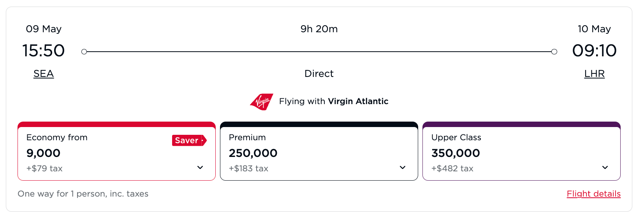Screen dimensions: 644x216
Task: Expand the Upper Class fare chevron
Action: click(x=605, y=167)
